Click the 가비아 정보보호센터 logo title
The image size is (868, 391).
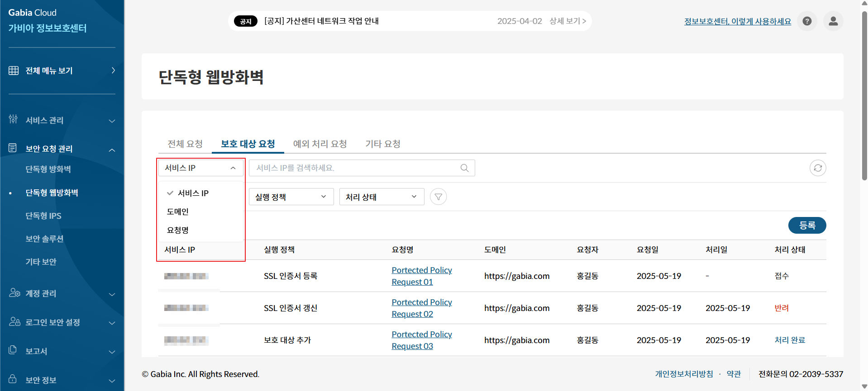coord(47,28)
